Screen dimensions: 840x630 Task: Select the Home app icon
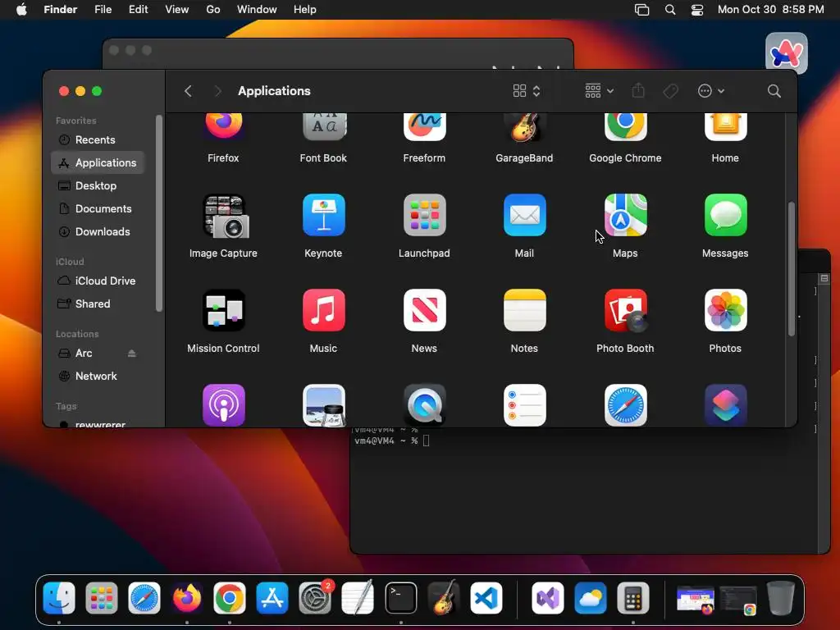(725, 126)
